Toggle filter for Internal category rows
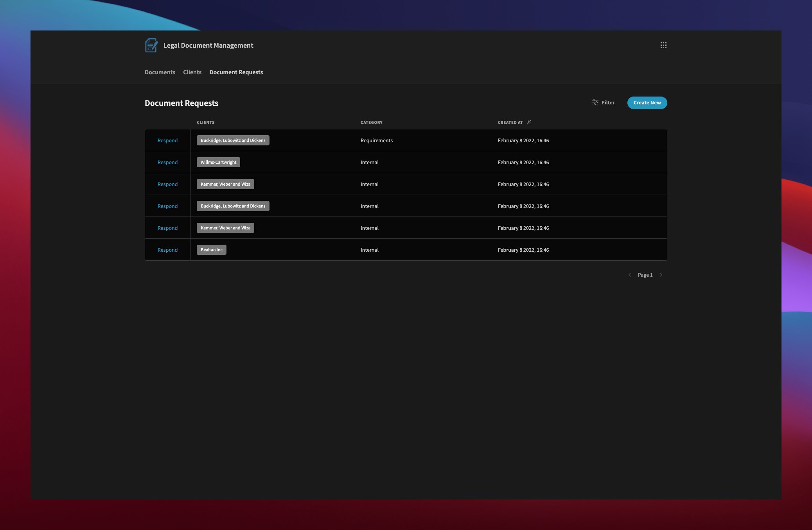 click(603, 102)
